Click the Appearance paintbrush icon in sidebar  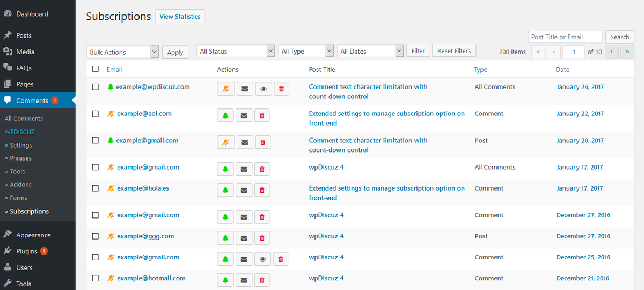8,235
